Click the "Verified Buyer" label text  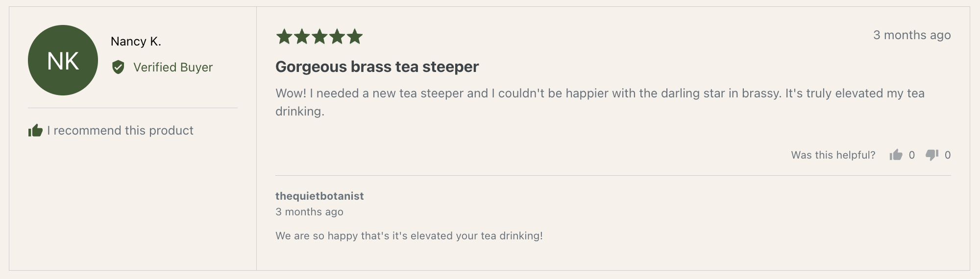click(x=173, y=67)
